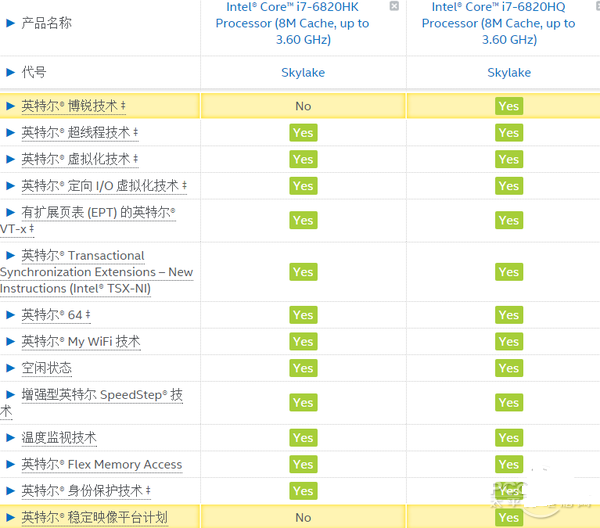
Task: Expand the 代号 row arrow
Action: tap(10, 72)
